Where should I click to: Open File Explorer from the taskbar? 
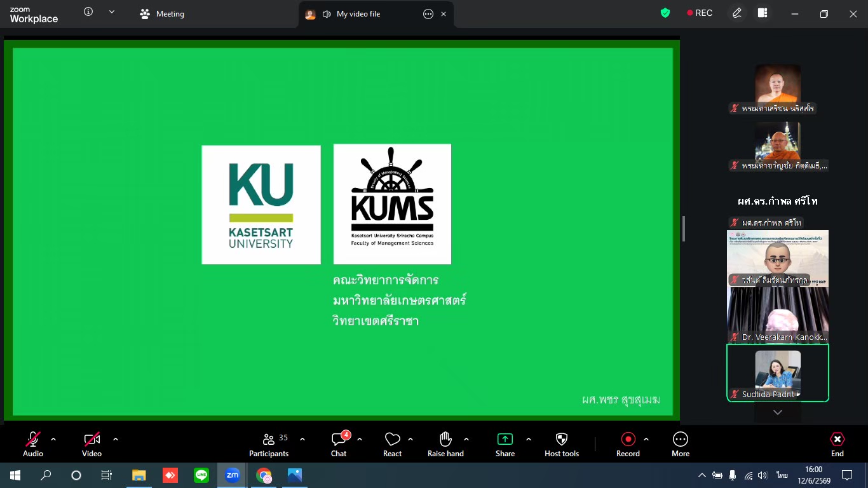pyautogui.click(x=139, y=475)
